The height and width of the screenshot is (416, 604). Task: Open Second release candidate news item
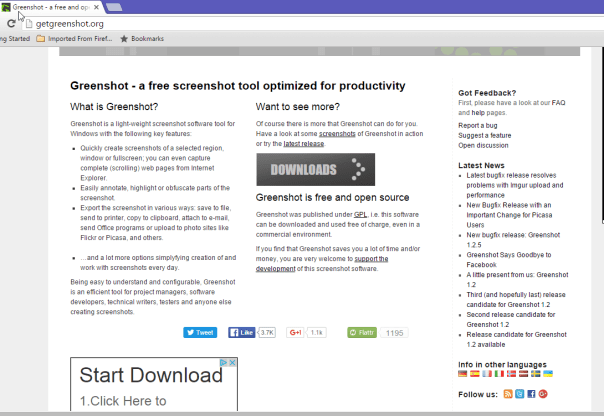pos(511,320)
